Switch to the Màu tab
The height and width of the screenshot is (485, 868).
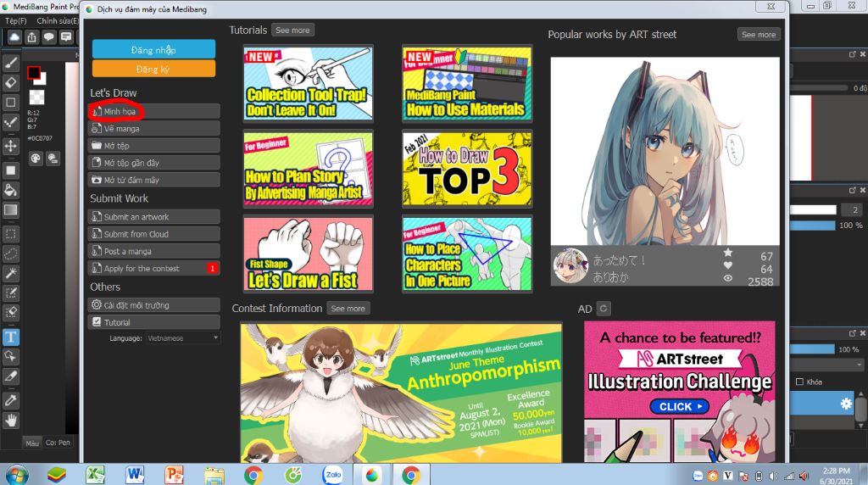coord(32,443)
